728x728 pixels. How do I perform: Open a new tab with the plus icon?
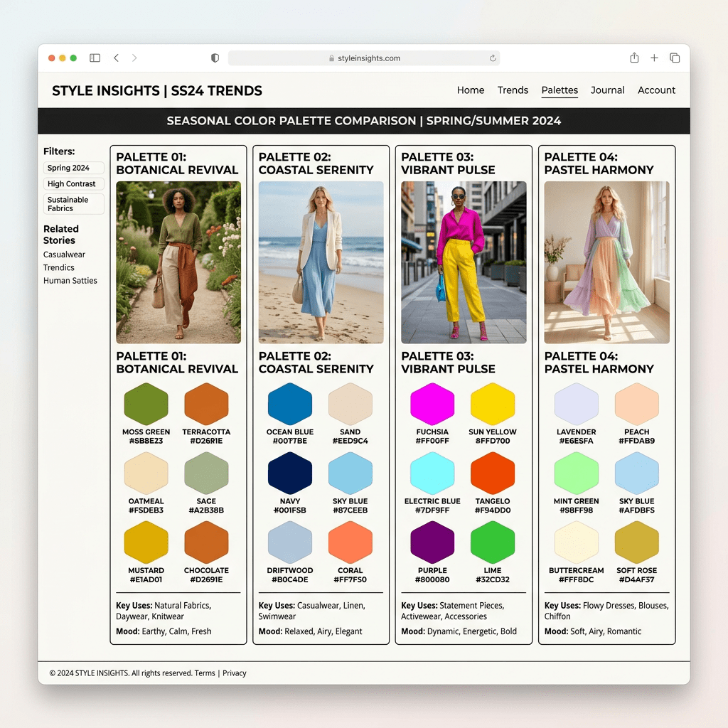tap(654, 58)
